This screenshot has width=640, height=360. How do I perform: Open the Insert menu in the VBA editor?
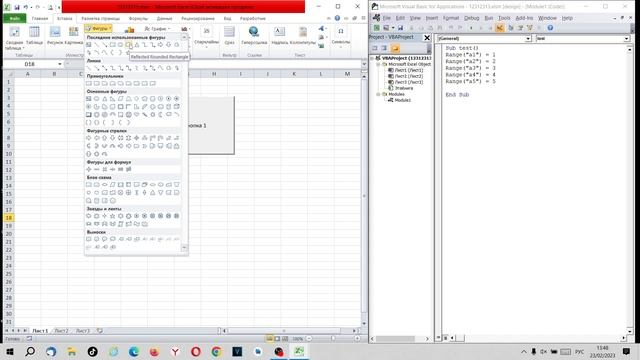coord(431,18)
